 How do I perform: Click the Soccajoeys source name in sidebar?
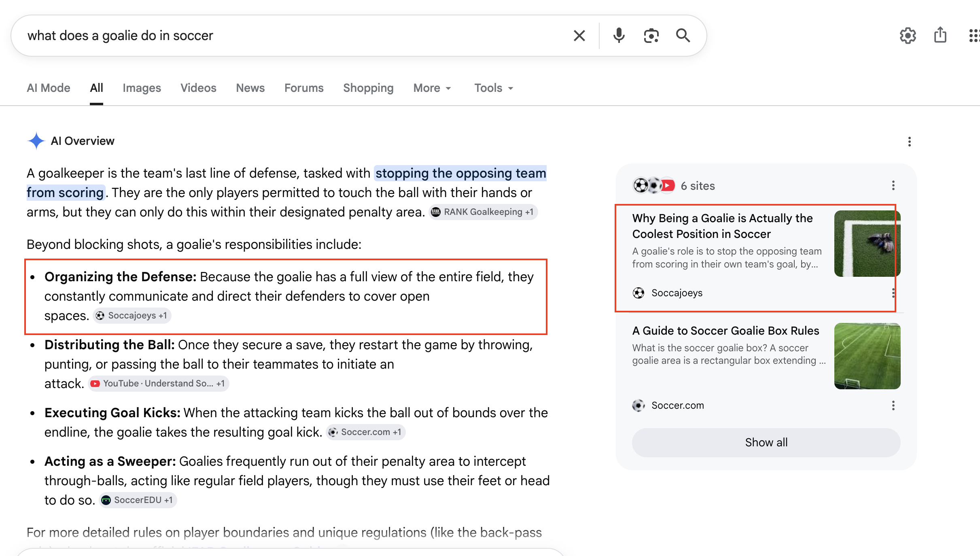677,293
